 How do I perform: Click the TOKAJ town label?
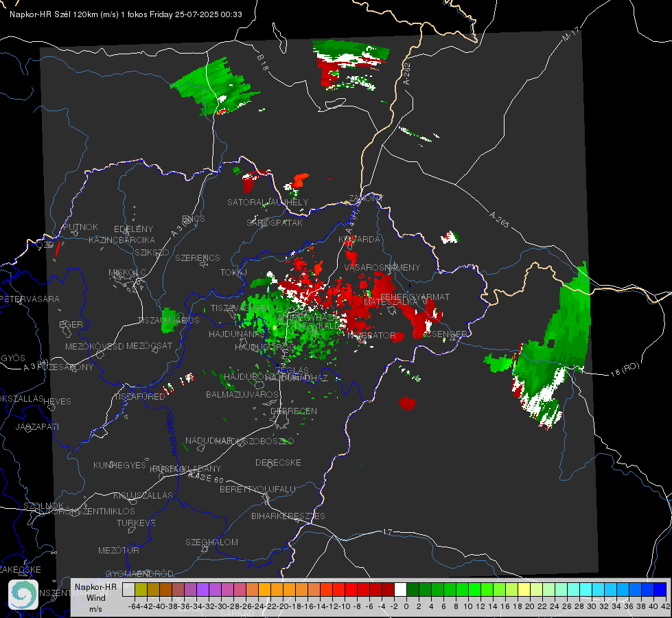click(233, 273)
